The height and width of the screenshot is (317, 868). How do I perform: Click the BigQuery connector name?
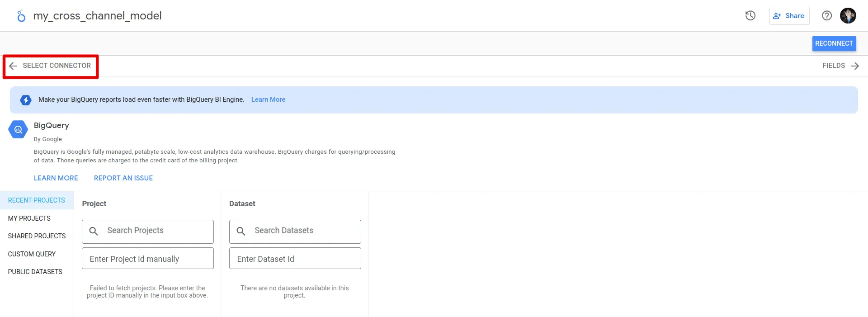coord(52,125)
